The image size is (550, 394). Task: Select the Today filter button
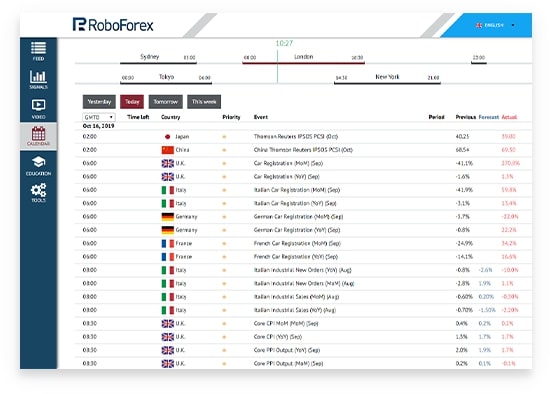(x=132, y=102)
